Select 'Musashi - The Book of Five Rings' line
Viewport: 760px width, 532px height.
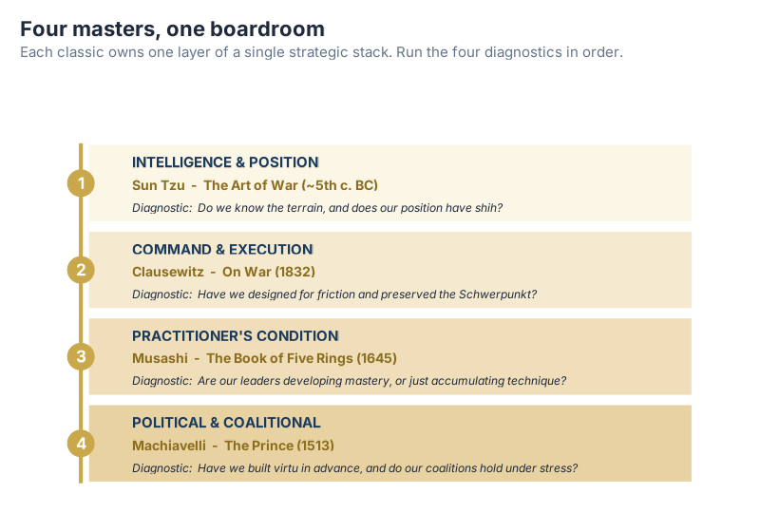(265, 358)
